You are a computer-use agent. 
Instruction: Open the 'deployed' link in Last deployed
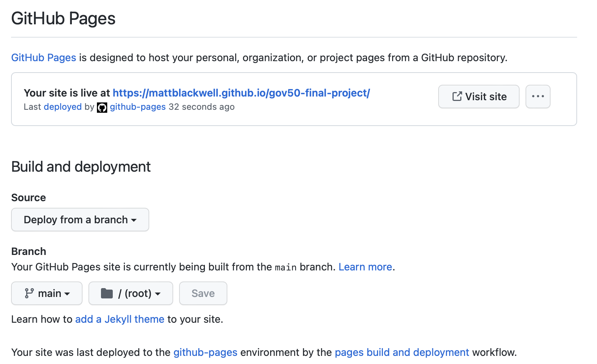(63, 107)
